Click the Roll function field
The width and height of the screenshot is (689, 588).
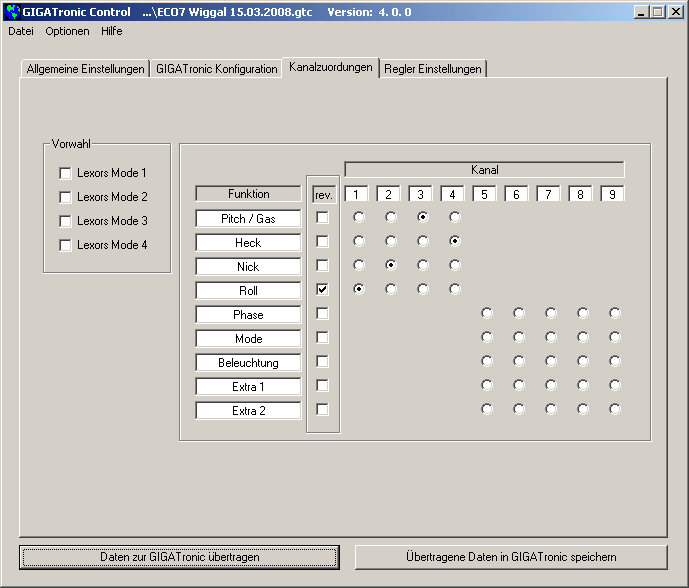tap(248, 290)
